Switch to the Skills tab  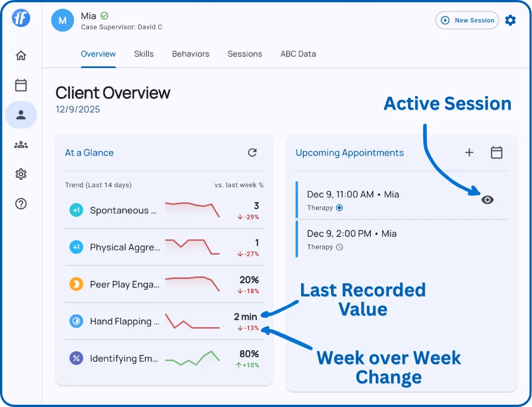point(144,54)
